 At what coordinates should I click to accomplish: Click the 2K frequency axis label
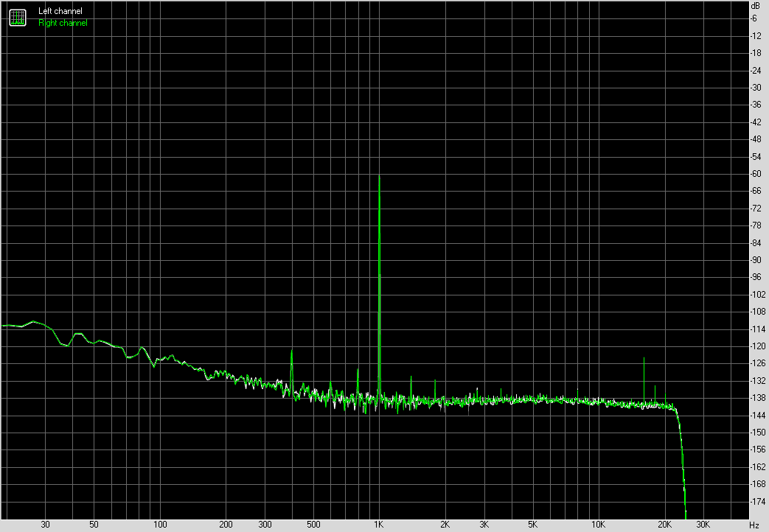pos(445,525)
